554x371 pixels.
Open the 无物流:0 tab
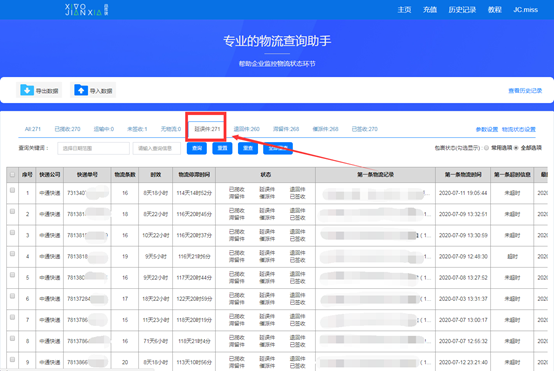tap(171, 129)
